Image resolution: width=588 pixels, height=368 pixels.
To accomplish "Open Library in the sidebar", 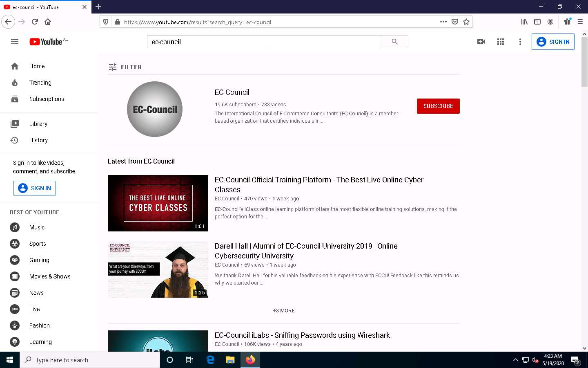I will point(49,124).
